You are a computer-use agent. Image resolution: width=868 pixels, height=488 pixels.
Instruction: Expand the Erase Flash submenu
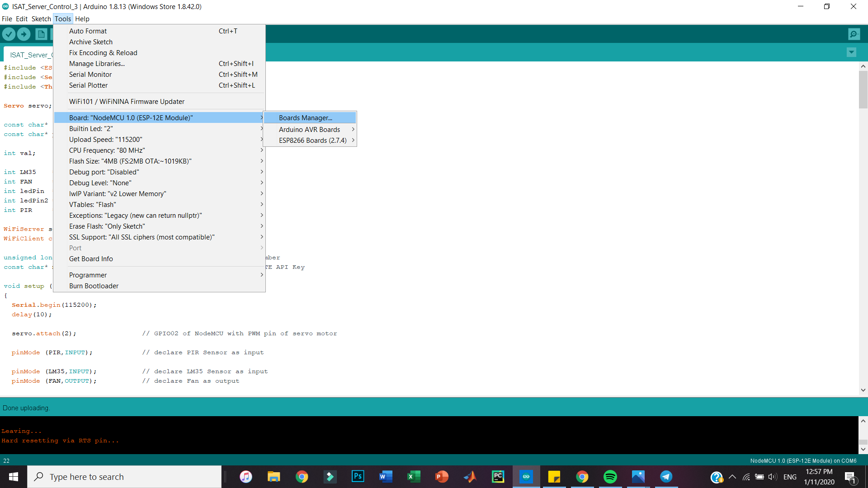pos(159,226)
